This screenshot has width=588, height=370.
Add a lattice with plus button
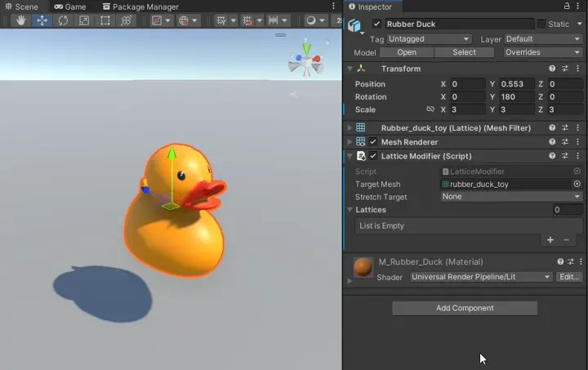[x=550, y=239]
